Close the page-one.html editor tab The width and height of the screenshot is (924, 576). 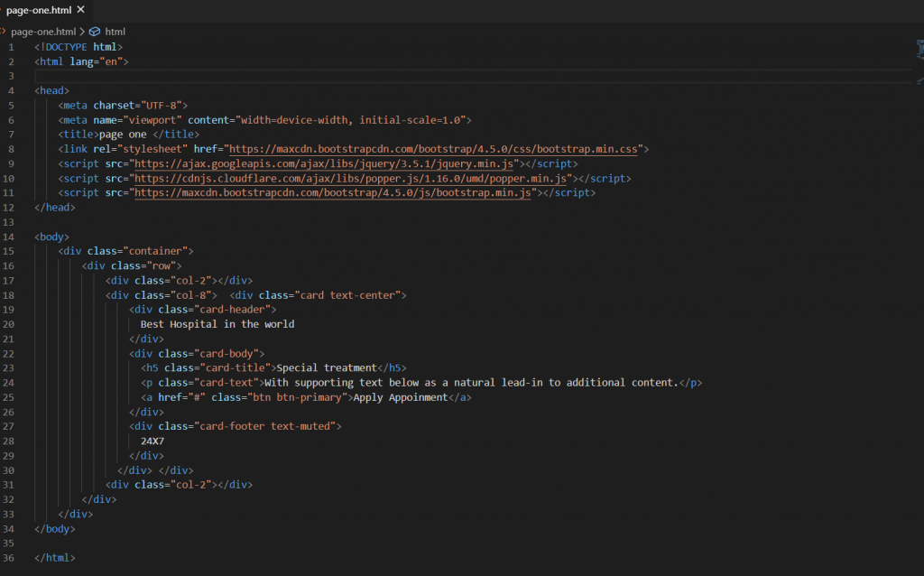click(80, 10)
